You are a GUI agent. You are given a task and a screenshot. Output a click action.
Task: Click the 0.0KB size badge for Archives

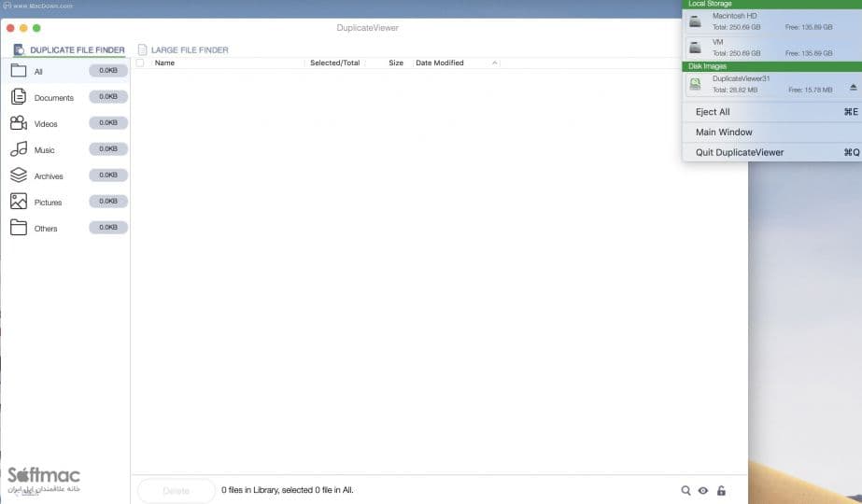click(x=108, y=175)
